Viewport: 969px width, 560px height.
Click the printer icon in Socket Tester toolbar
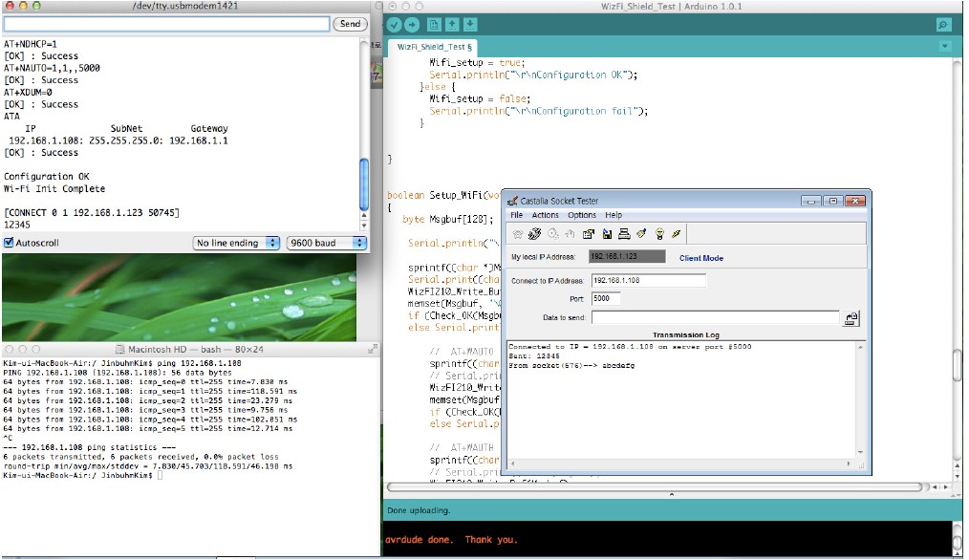pos(623,233)
